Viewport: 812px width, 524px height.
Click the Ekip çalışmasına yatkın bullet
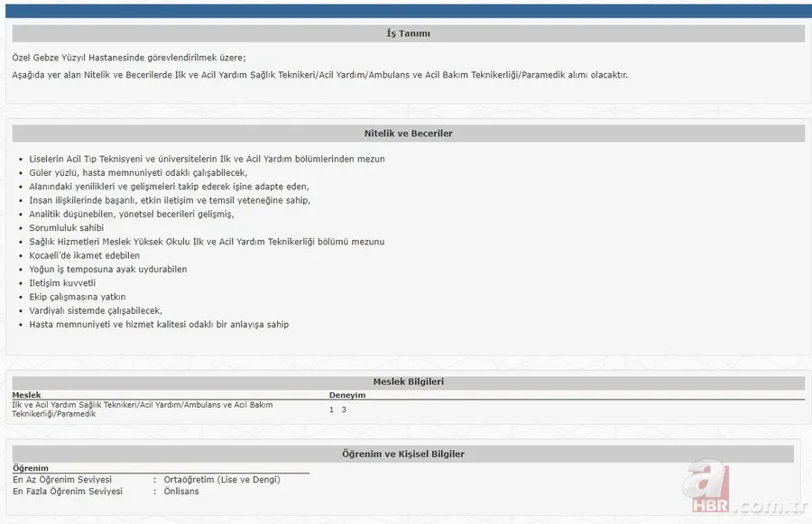[x=77, y=297]
